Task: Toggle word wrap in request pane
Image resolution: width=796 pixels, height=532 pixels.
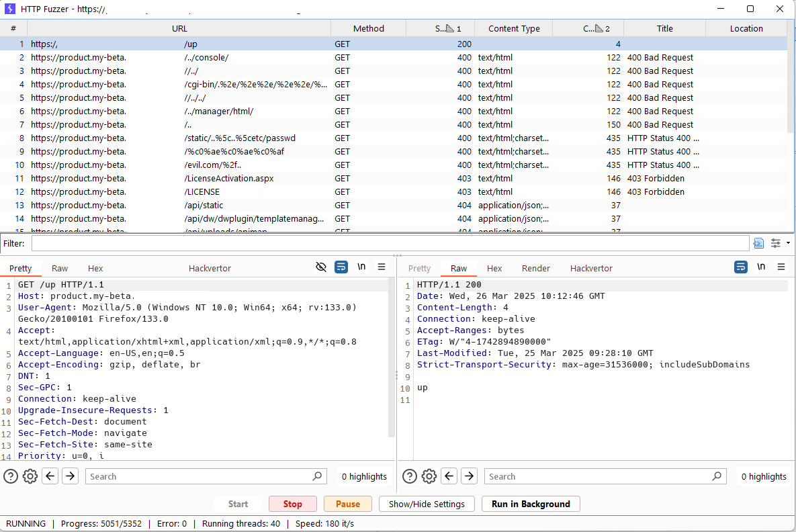Action: tap(341, 267)
